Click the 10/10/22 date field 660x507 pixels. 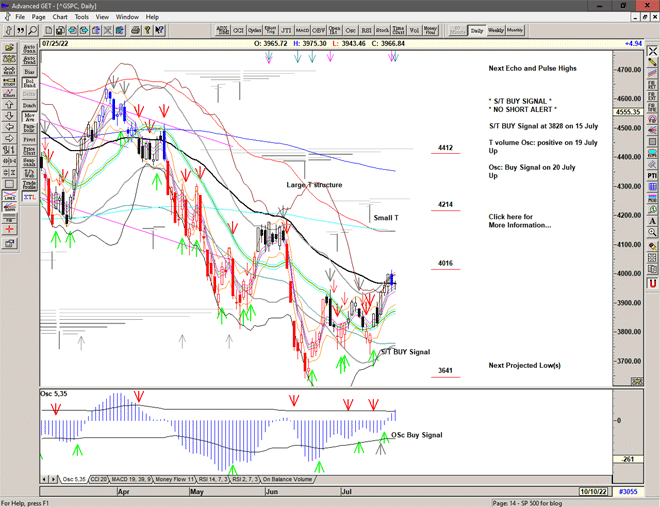click(593, 492)
